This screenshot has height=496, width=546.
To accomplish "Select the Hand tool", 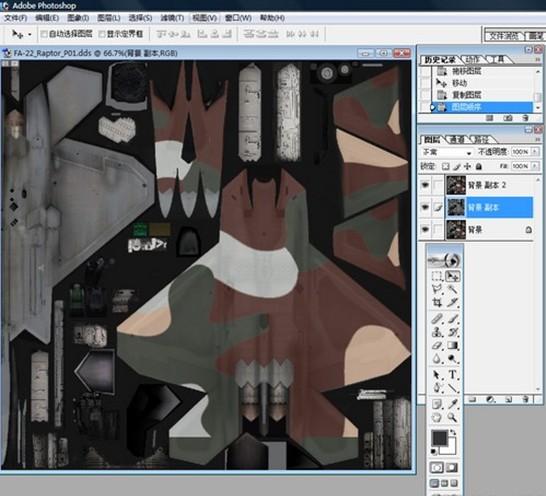I will coord(437,417).
